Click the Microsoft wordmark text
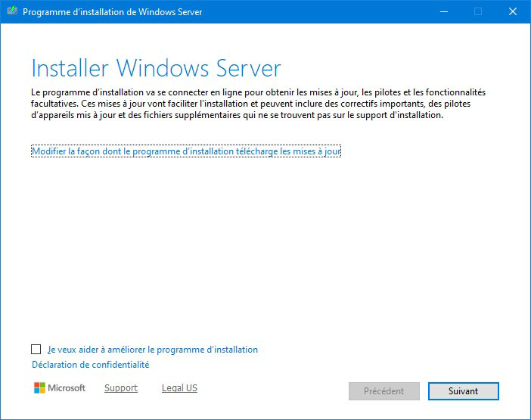Viewport: 531px width, 420px height. 67,388
